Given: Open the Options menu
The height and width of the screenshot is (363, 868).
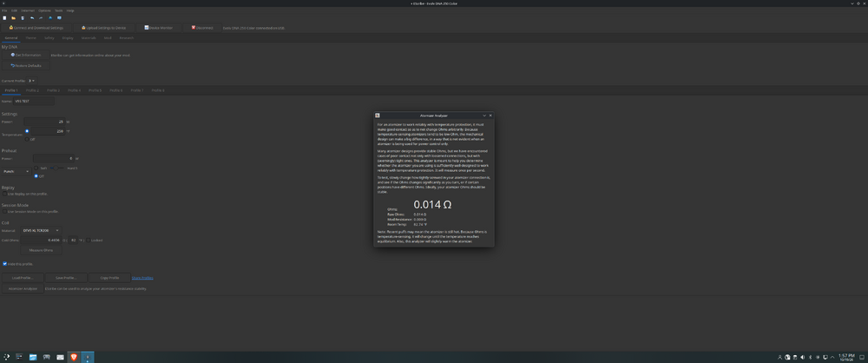Looking at the screenshot, I should [44, 10].
